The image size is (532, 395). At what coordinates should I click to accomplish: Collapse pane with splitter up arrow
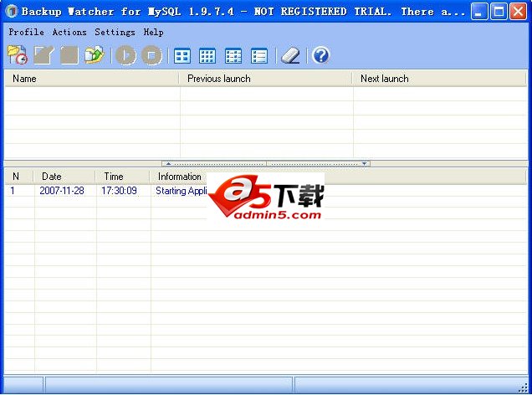168,163
